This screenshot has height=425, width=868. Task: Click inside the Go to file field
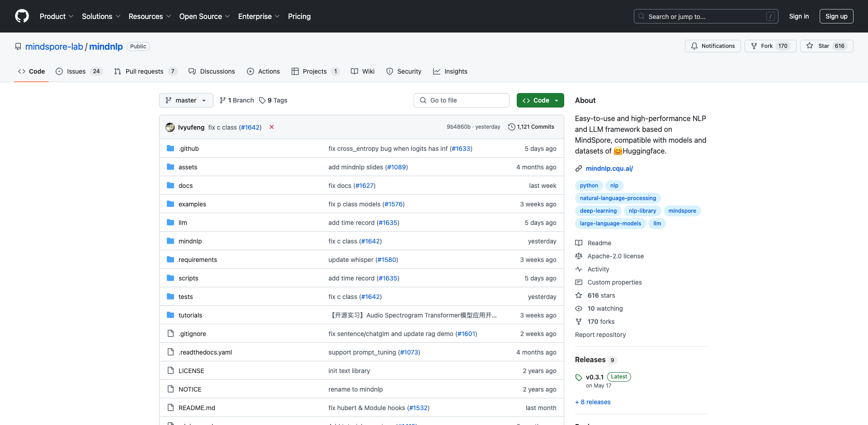[461, 100]
